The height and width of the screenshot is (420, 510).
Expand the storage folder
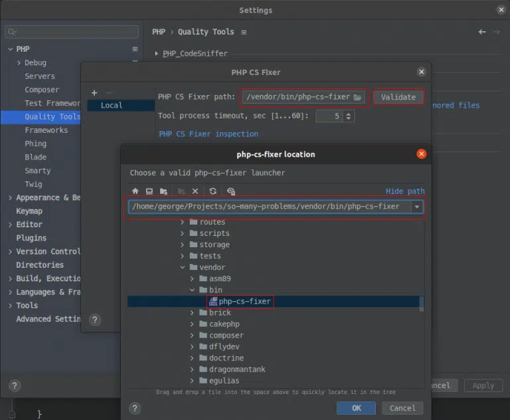183,245
